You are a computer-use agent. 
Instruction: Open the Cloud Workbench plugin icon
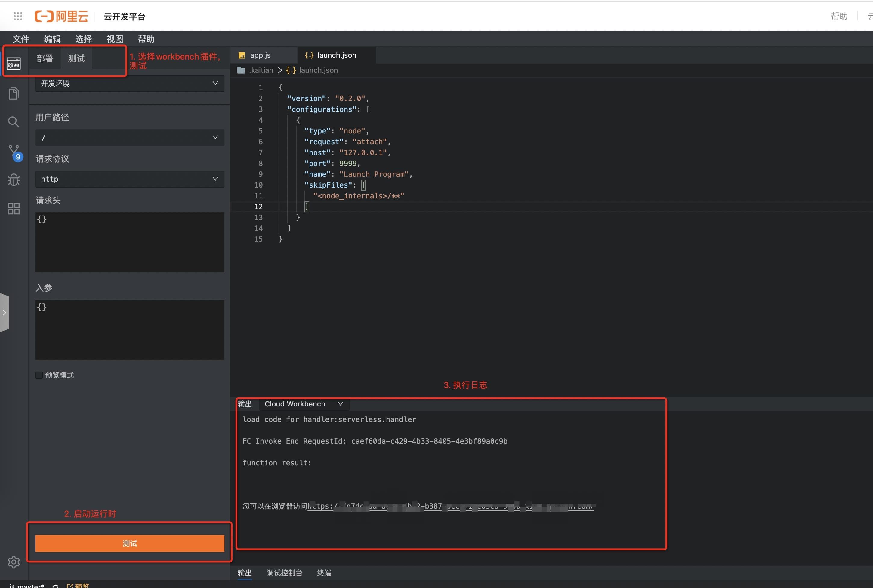(14, 64)
